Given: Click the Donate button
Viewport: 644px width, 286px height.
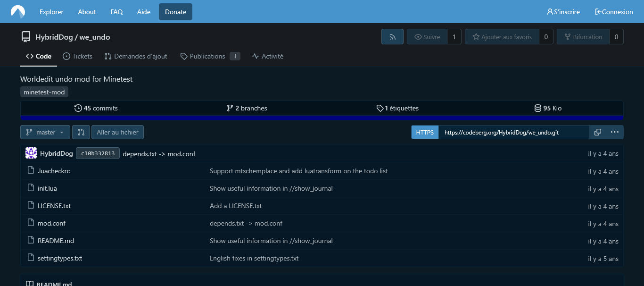Looking at the screenshot, I should (175, 12).
